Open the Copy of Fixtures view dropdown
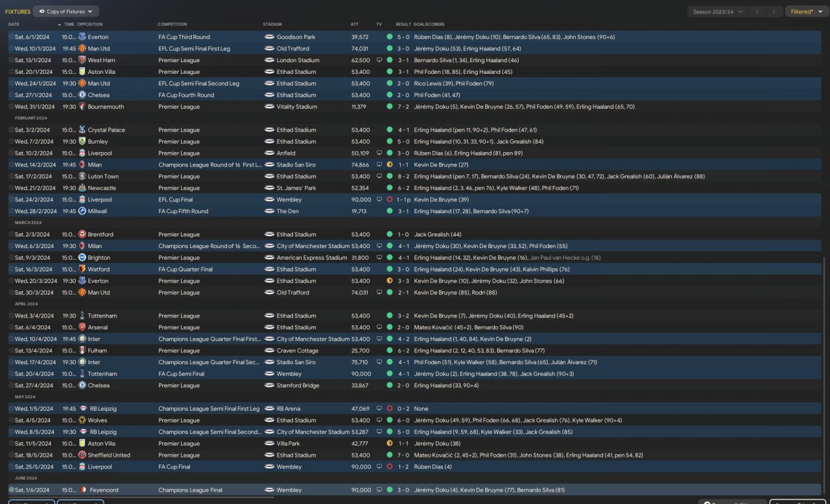The image size is (830, 504). click(x=66, y=12)
